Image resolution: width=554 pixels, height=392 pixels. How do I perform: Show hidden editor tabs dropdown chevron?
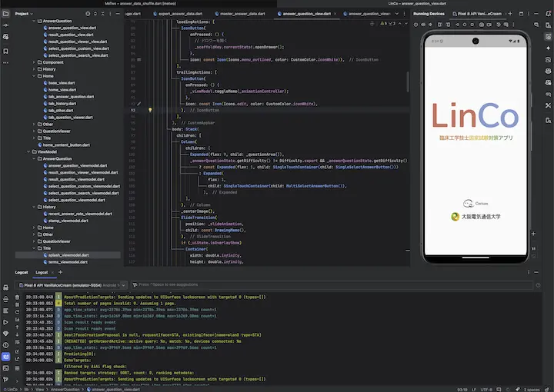[x=397, y=14]
